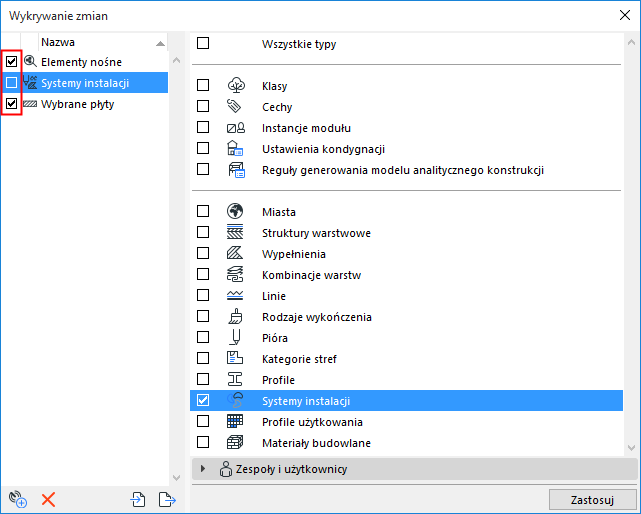The image size is (641, 514).
Task: Close the Wykrywanie zmian dialog
Action: click(x=625, y=16)
